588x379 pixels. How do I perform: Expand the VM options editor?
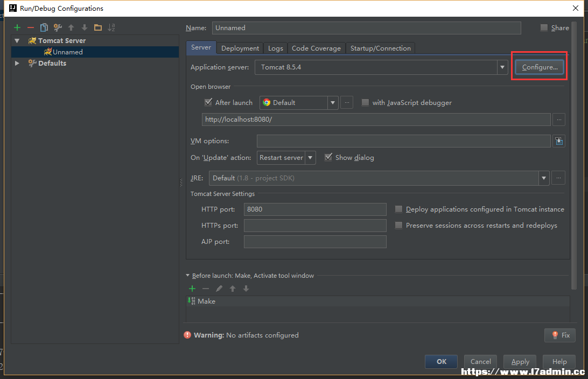pos(559,141)
